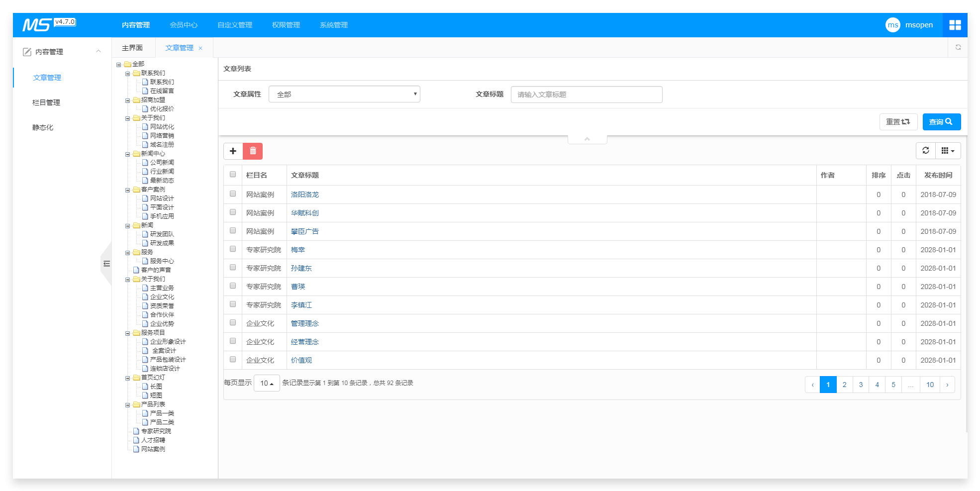Click the 网站案例 file icon in tree

click(x=136, y=449)
